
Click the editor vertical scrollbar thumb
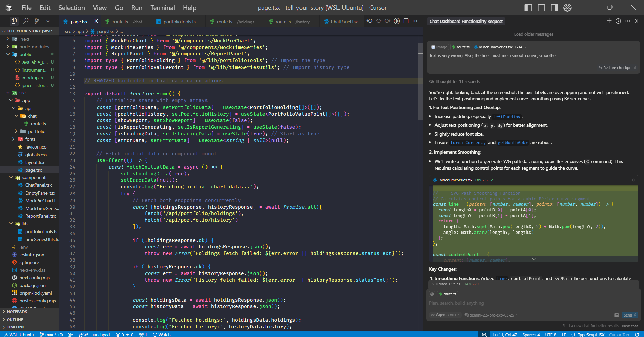420,81
